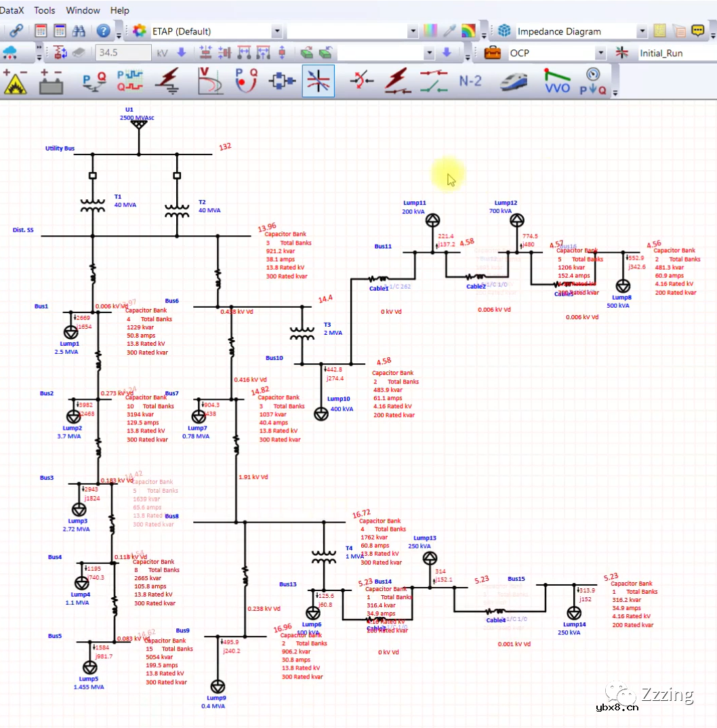
Task: Click the 34.5 kV value field
Action: pyautogui.click(x=124, y=53)
